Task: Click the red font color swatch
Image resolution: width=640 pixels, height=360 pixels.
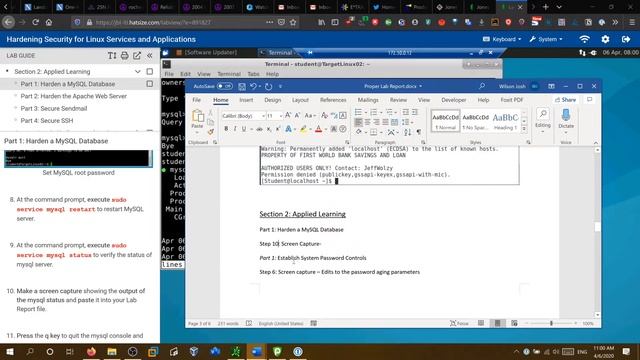Action: tap(318, 129)
